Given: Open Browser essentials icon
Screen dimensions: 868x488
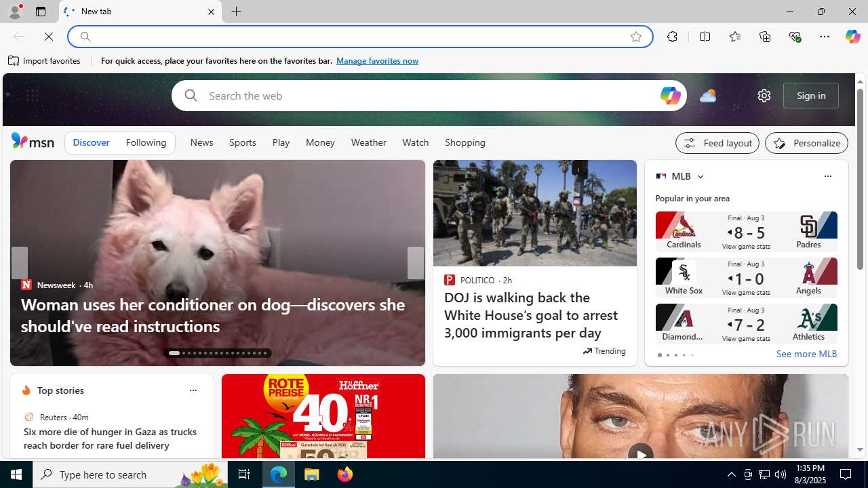Looking at the screenshot, I should 795,37.
